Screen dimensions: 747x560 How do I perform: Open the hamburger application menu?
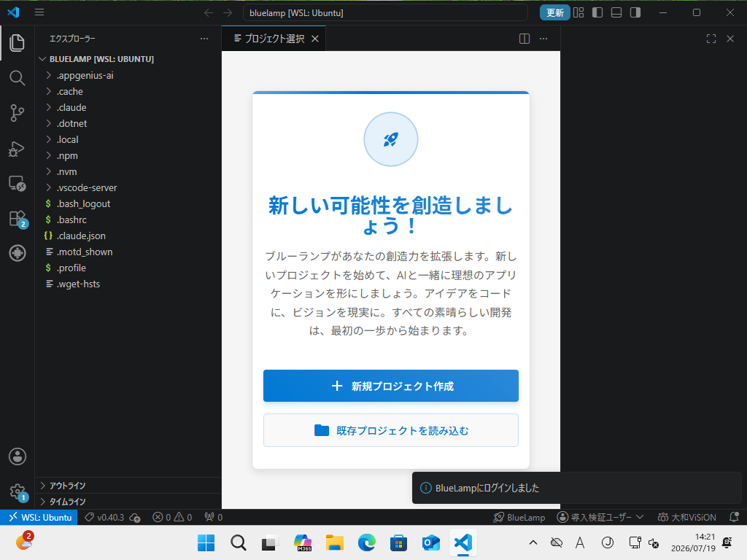coord(39,12)
